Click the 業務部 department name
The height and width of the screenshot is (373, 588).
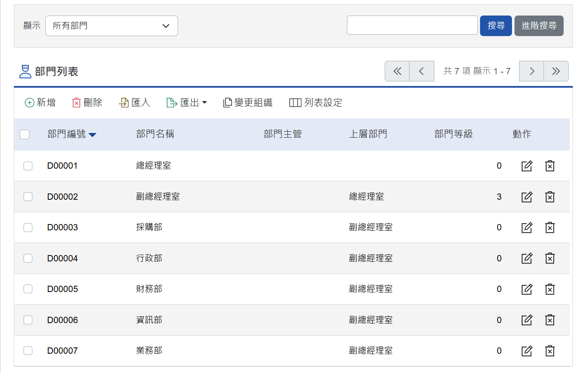[149, 351]
